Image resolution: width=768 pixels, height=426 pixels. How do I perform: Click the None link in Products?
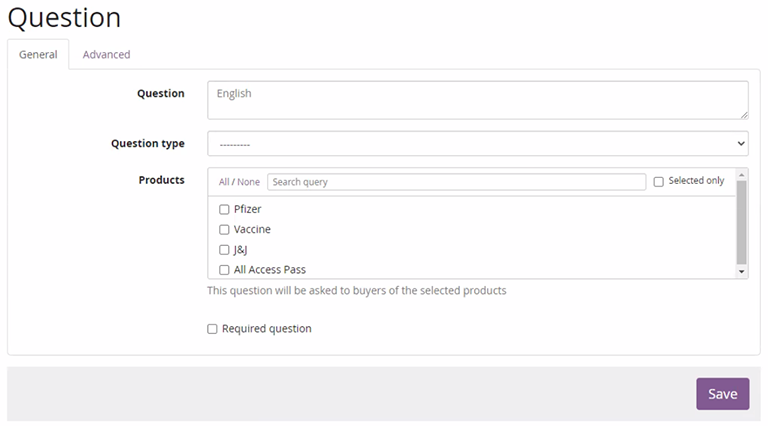point(248,182)
